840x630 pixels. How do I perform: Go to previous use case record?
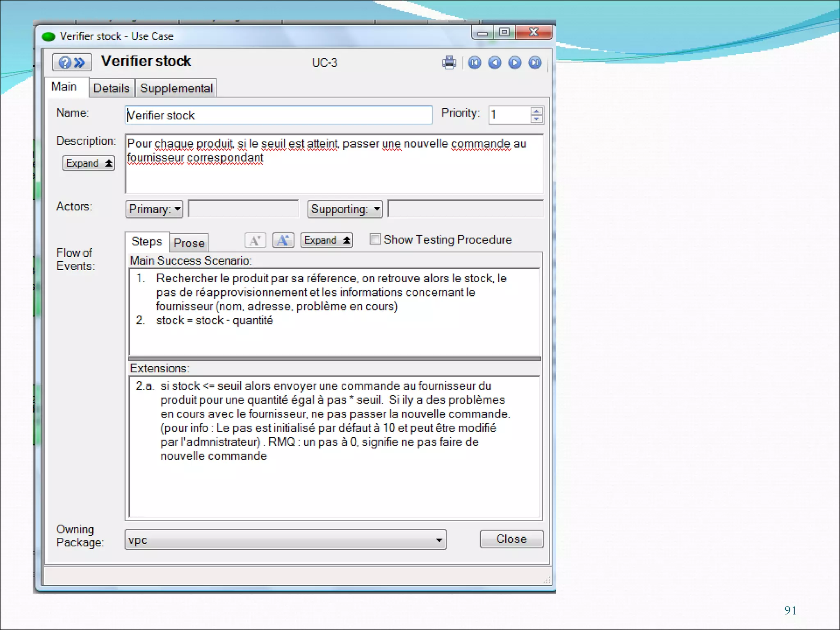495,63
